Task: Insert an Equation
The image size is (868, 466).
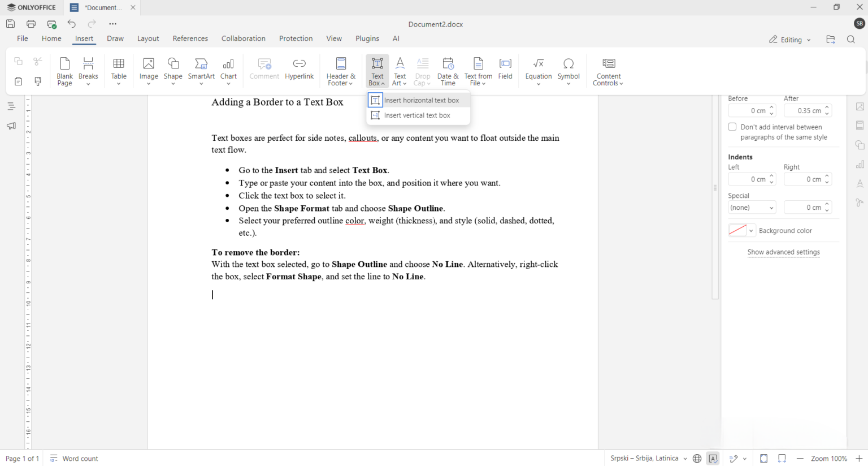Action: [x=538, y=70]
